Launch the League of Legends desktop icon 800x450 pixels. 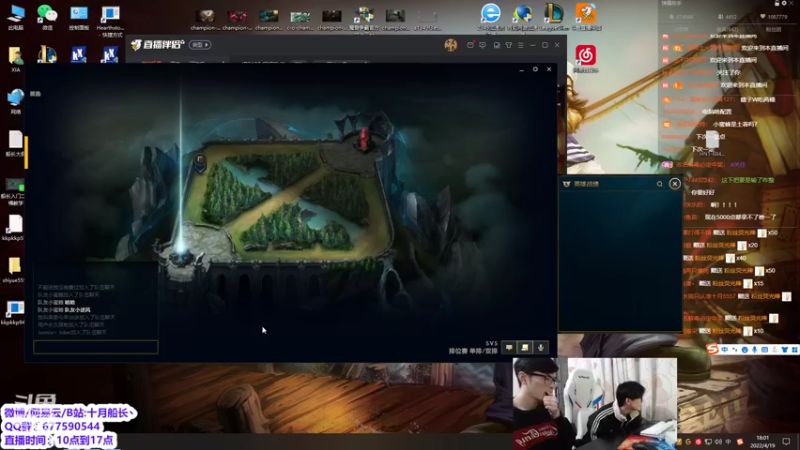[x=554, y=16]
